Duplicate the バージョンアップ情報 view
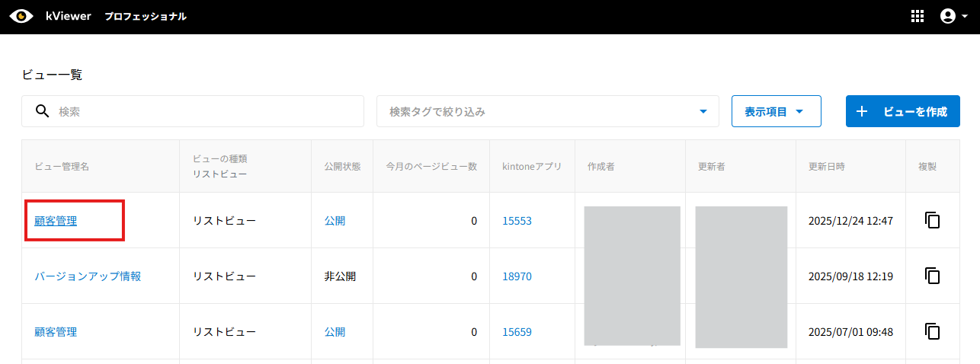Viewport: 980px width, 364px height. coord(932,276)
